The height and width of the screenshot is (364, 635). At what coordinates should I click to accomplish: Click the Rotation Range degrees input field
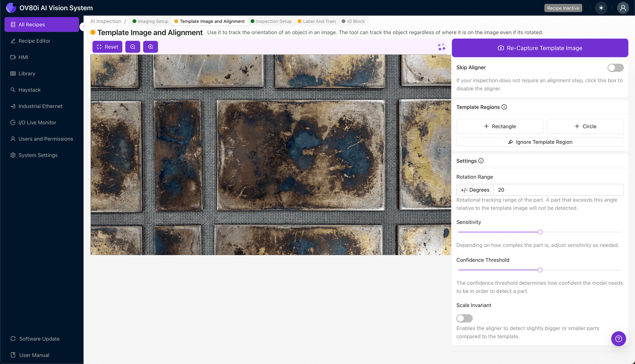[558, 190]
